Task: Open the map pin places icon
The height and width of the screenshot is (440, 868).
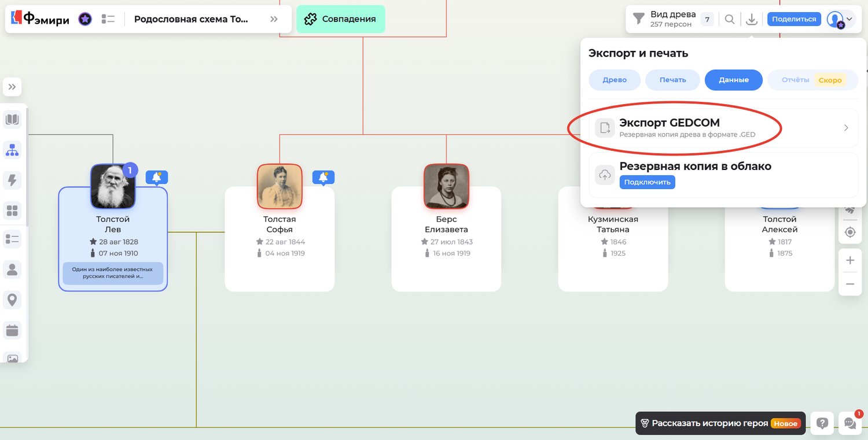Action: coord(12,300)
